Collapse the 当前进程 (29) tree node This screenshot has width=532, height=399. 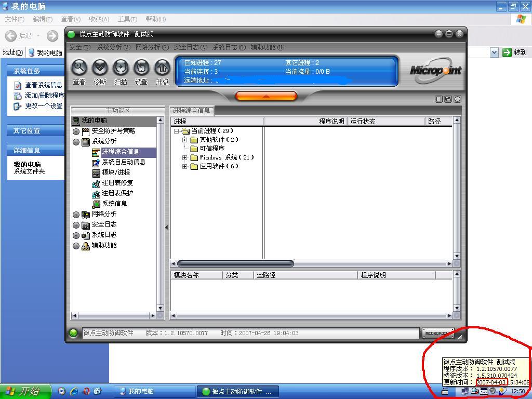click(x=176, y=131)
